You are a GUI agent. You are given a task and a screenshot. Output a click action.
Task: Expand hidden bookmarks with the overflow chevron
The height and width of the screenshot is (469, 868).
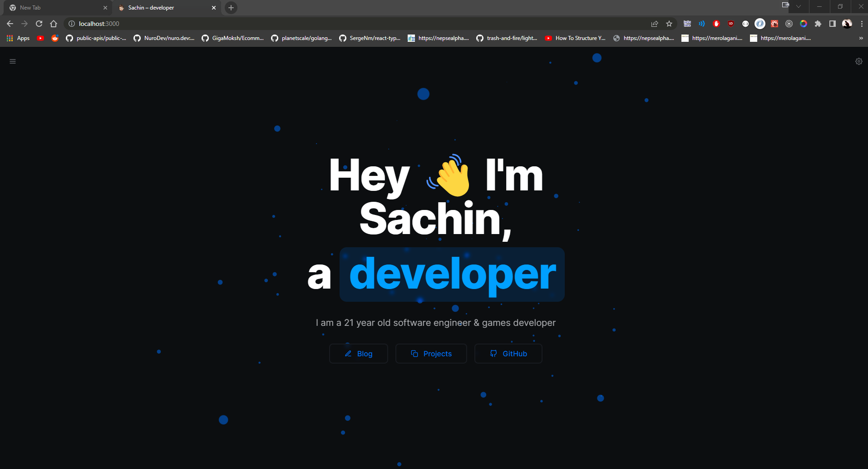coord(860,38)
